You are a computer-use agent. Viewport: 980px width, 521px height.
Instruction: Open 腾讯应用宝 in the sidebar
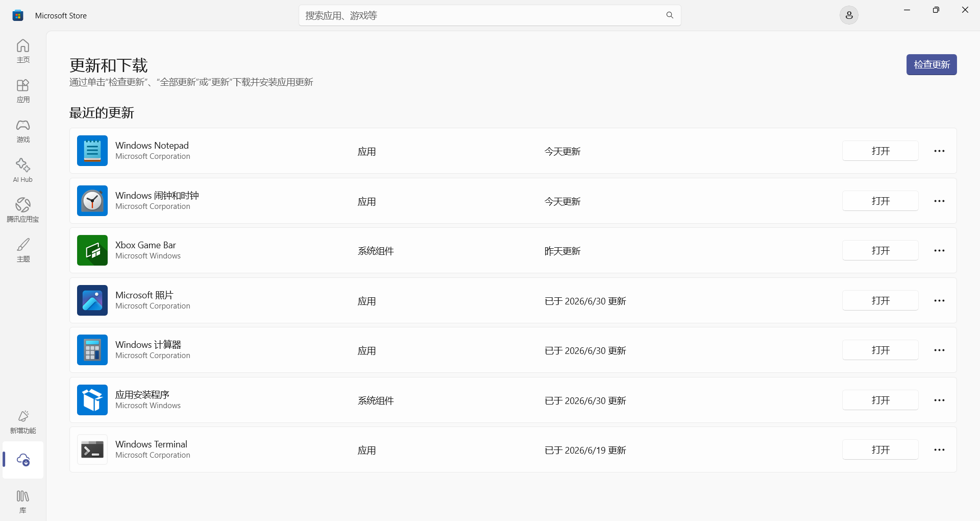tap(23, 210)
